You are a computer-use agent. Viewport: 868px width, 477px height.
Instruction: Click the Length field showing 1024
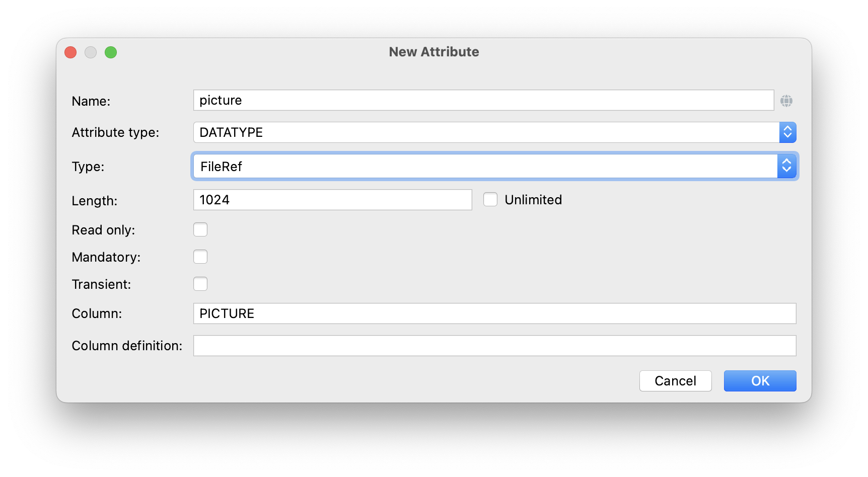332,199
